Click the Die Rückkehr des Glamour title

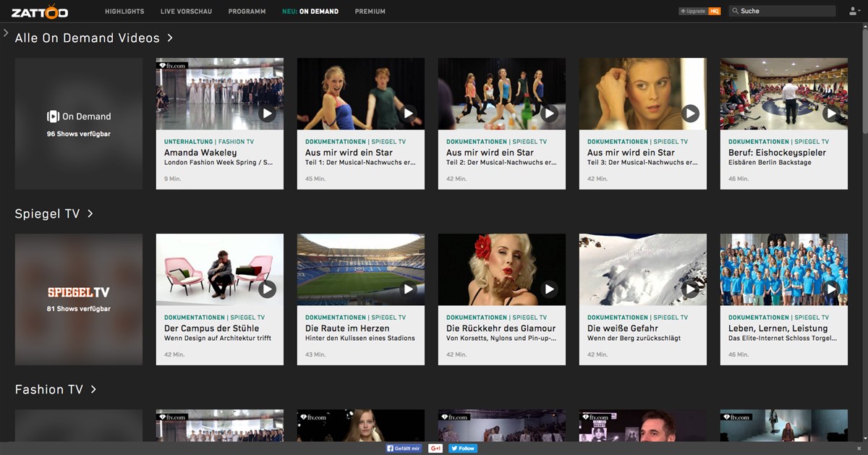(x=501, y=328)
